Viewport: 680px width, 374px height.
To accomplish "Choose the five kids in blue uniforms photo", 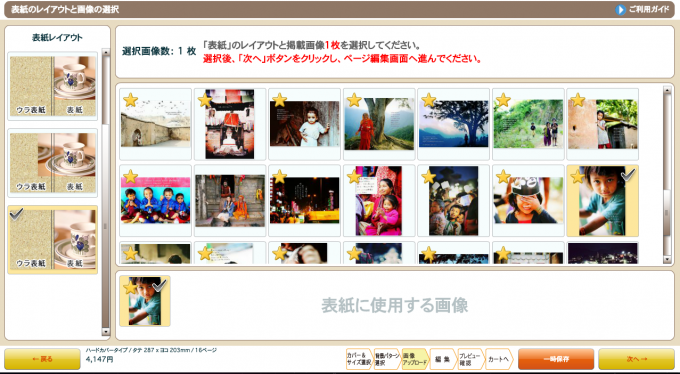I will pyautogui.click(x=156, y=200).
